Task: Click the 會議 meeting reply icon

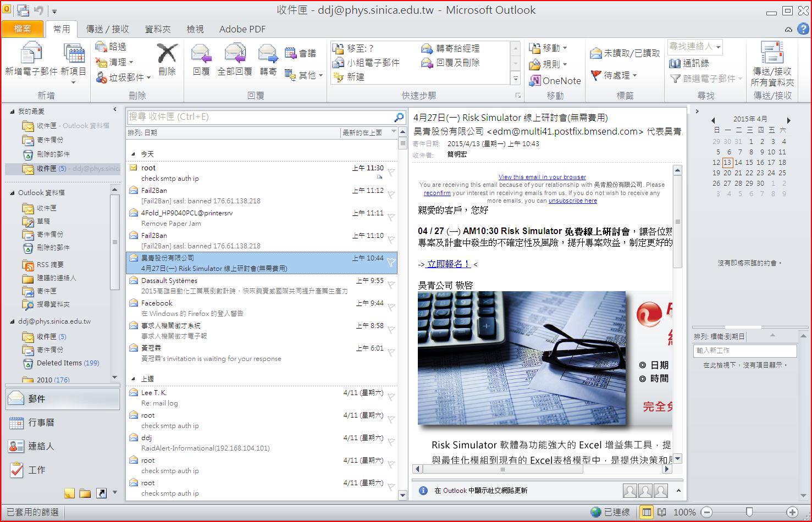Action: [x=300, y=53]
